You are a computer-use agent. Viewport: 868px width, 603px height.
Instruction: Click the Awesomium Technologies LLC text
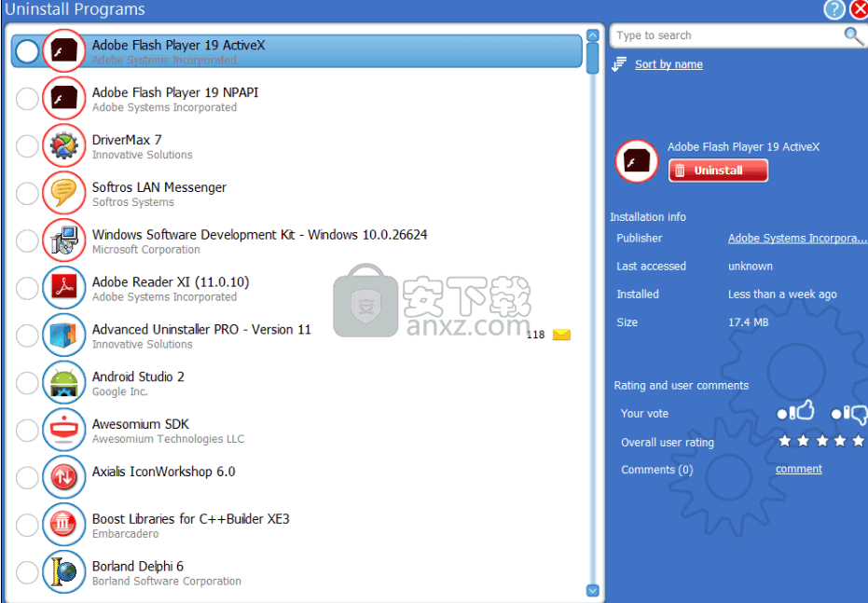pos(168,439)
